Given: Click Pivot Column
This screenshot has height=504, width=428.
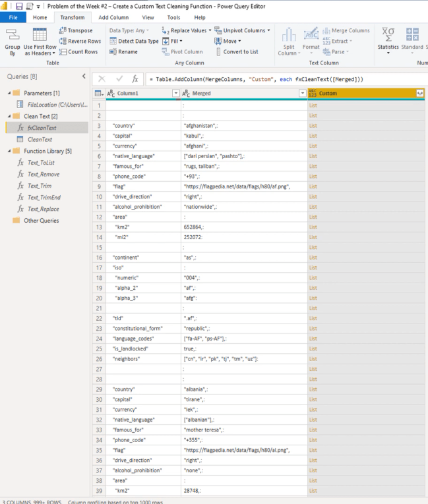Looking at the screenshot, I should pos(183,51).
